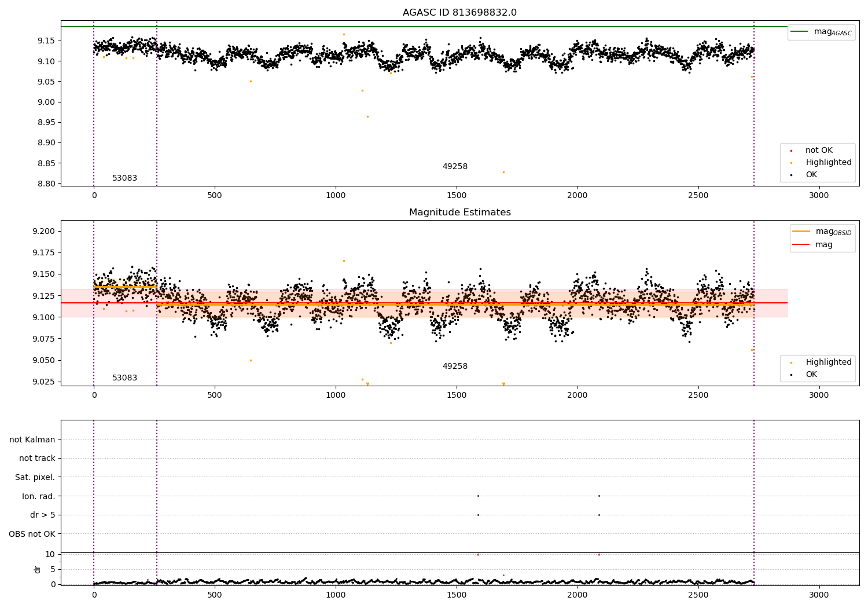Click the orange highlighted point near 8.96 in top panel
The height and width of the screenshot is (608, 868).
click(x=367, y=116)
